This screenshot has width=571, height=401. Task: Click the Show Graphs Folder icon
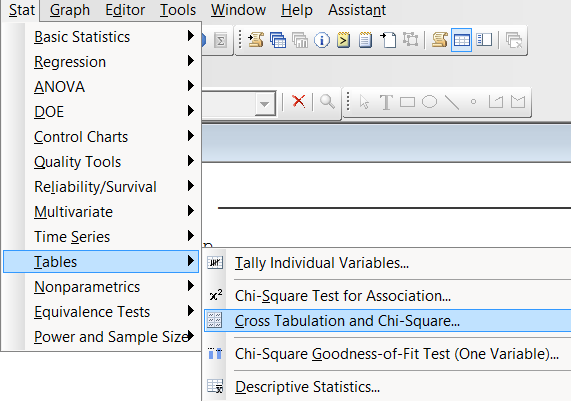click(300, 40)
